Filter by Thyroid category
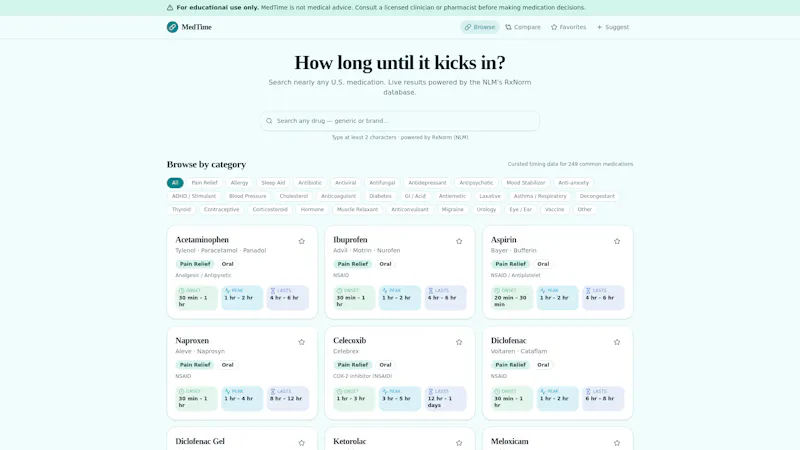This screenshot has height=450, width=800. tap(181, 209)
